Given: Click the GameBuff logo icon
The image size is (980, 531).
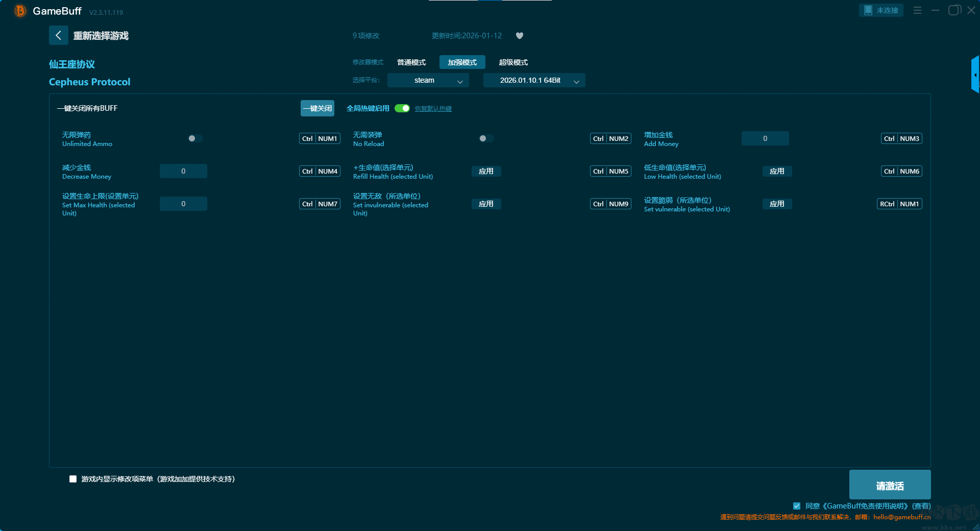Looking at the screenshot, I should click(20, 11).
